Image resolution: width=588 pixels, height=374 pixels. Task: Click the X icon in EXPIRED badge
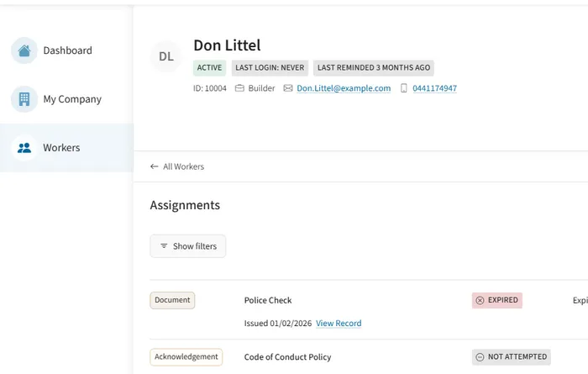point(480,300)
